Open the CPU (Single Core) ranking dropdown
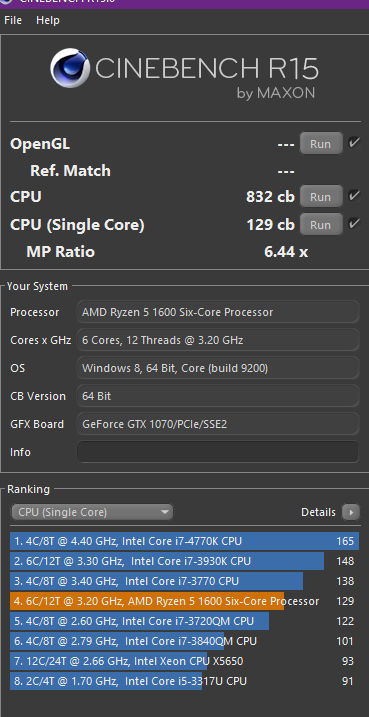369x717 pixels. click(x=92, y=512)
